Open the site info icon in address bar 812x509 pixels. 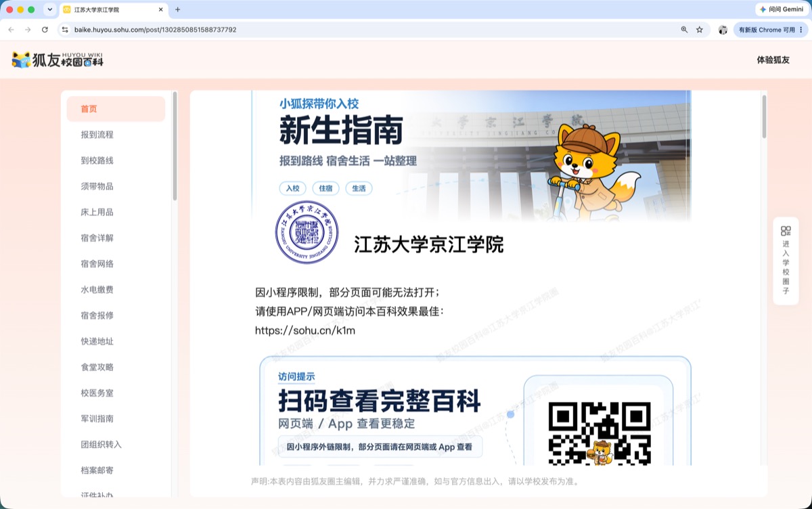tap(65, 30)
